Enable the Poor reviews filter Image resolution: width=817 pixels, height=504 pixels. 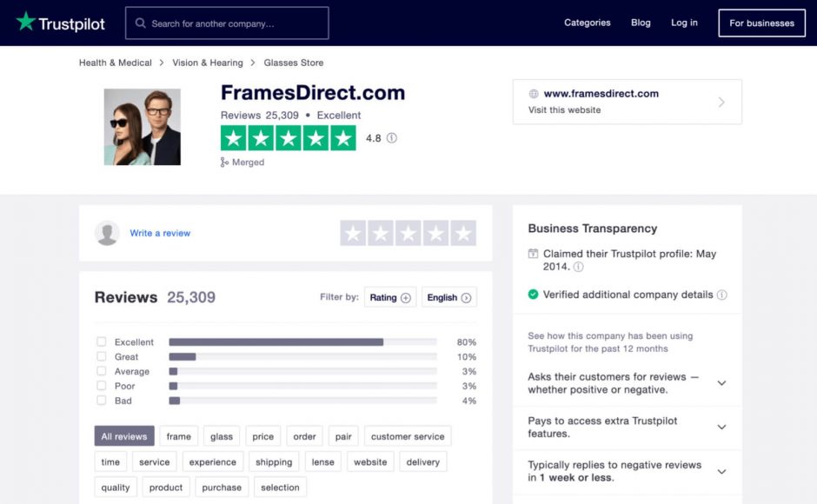[101, 385]
